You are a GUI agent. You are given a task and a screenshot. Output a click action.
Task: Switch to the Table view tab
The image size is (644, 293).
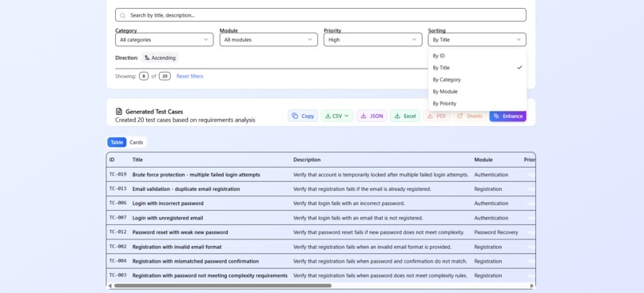(117, 142)
